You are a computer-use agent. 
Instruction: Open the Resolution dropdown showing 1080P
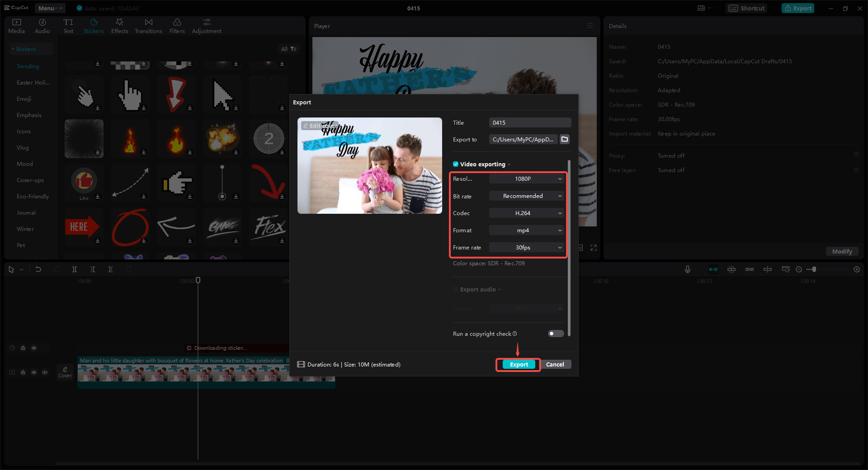point(526,179)
